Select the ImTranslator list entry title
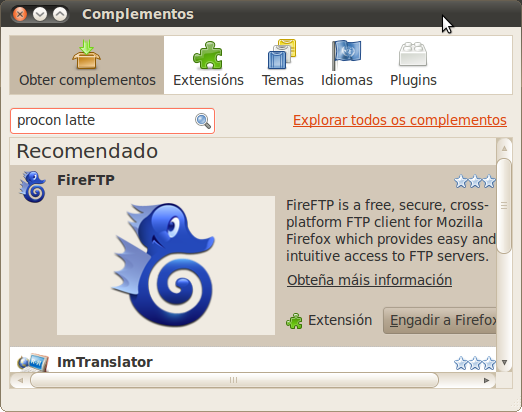The image size is (522, 412). (105, 362)
